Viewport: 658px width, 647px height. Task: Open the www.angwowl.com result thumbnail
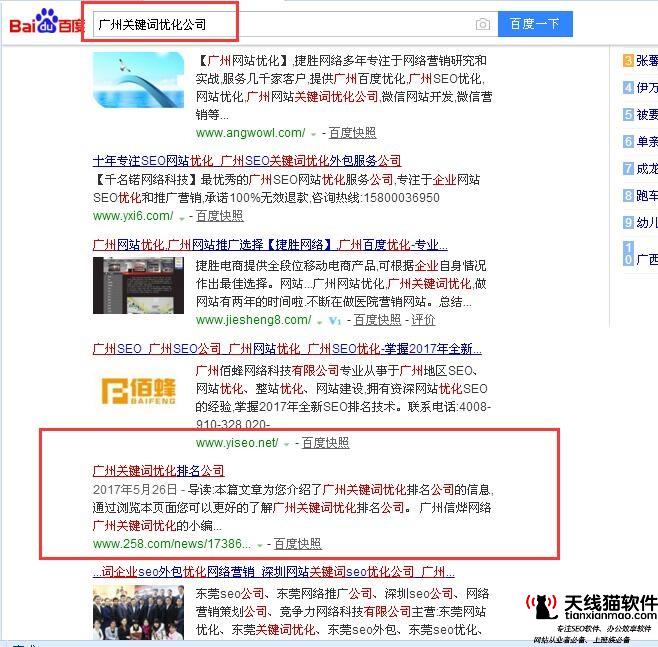coord(138,80)
